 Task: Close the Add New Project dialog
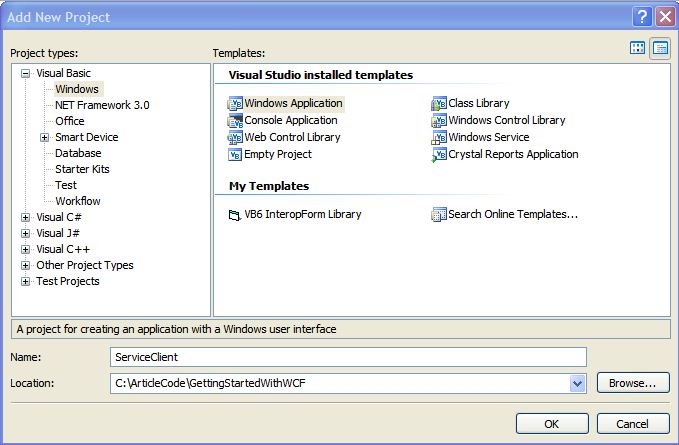[666, 17]
